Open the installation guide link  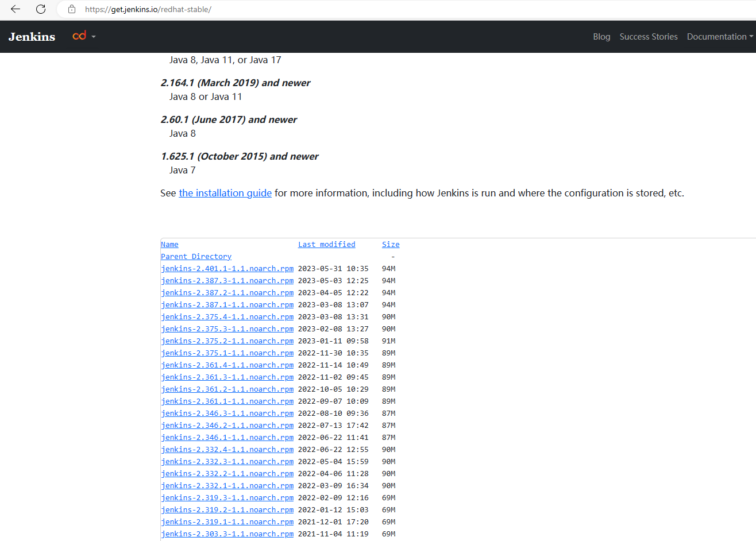point(225,193)
